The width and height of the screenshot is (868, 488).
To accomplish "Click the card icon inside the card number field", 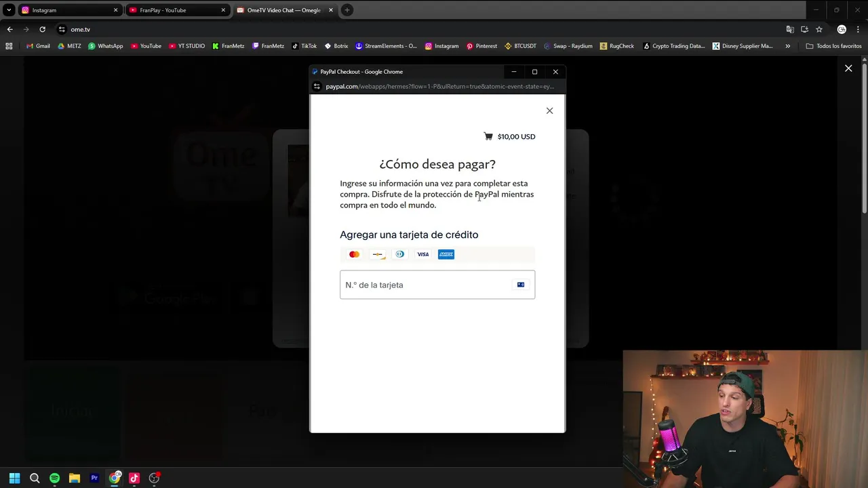I will pos(521,285).
